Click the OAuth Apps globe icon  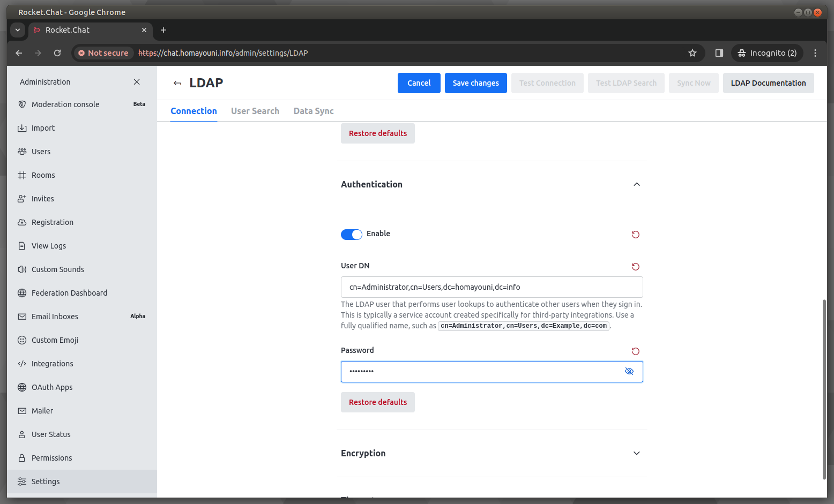22,387
